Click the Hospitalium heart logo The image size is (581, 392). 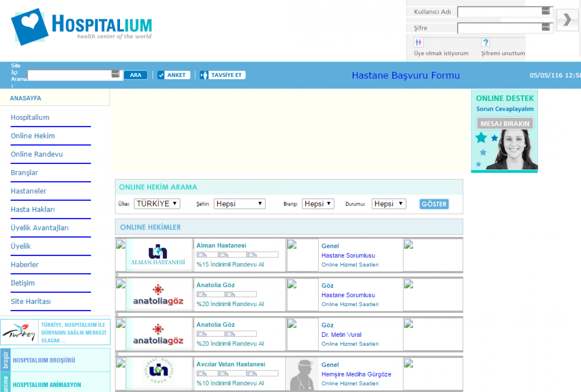click(29, 26)
